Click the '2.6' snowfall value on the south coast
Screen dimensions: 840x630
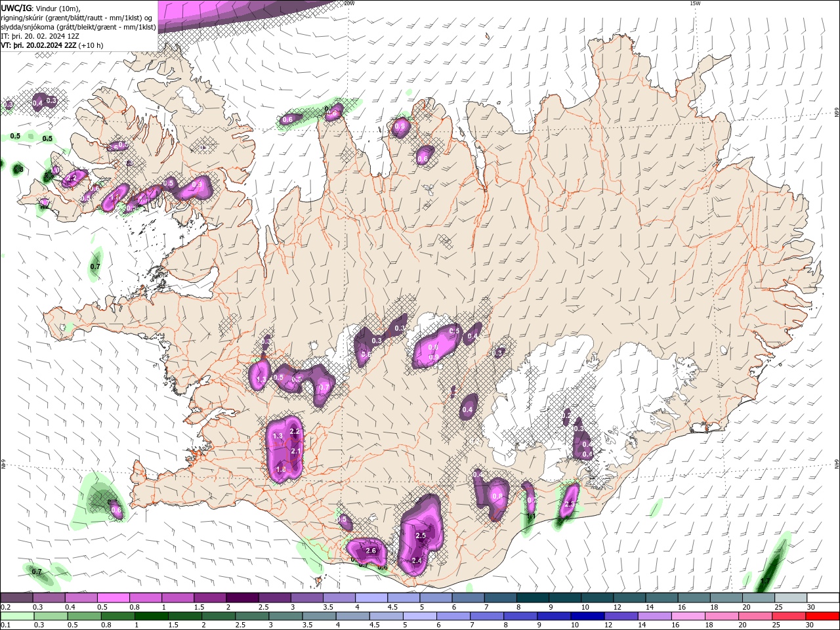pos(371,551)
